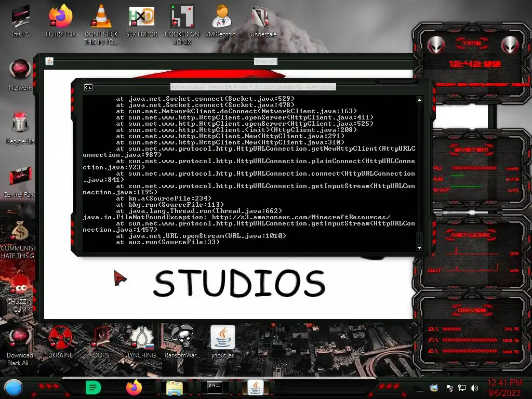Click the console scrollbar down arrow

(419, 248)
